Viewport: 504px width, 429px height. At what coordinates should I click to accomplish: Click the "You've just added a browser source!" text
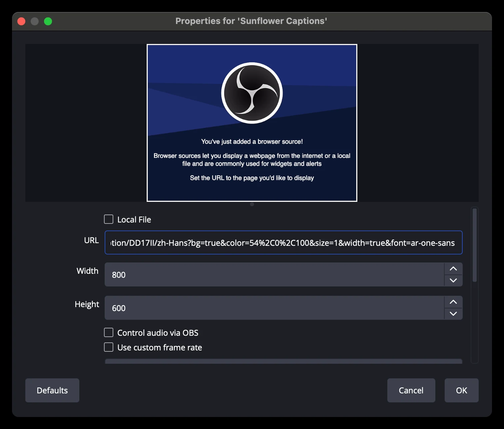tap(252, 142)
